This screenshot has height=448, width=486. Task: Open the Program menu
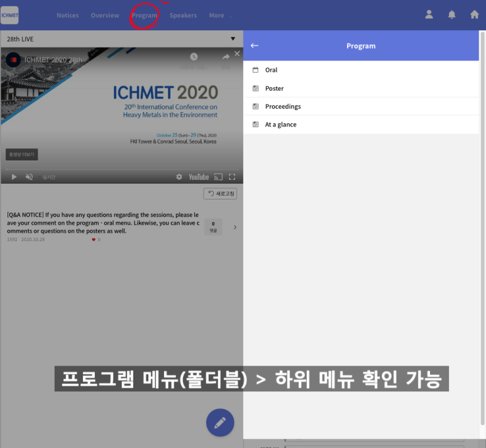click(x=145, y=15)
